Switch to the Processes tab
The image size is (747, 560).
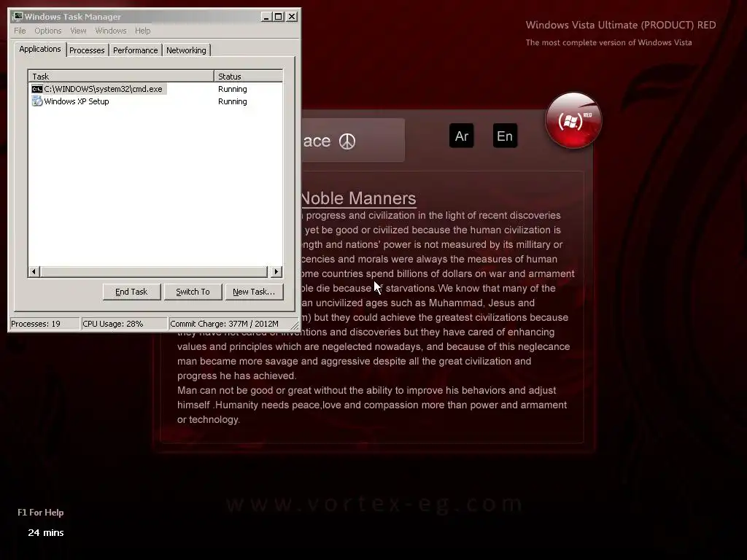pyautogui.click(x=87, y=50)
